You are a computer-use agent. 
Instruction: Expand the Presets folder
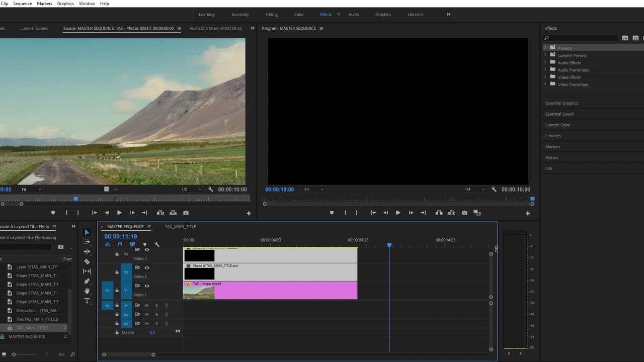tap(545, 48)
